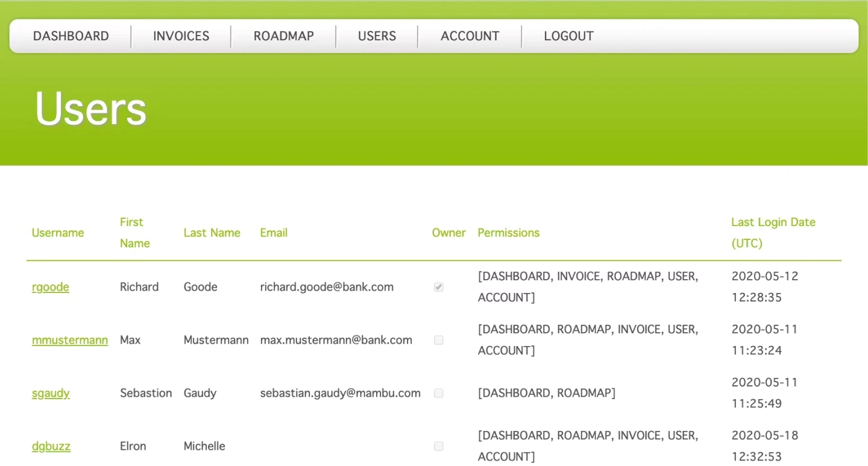Screen dimensions: 868x466
Task: Check the Owner box for Sebastion Gaudy
Action: pyautogui.click(x=438, y=393)
